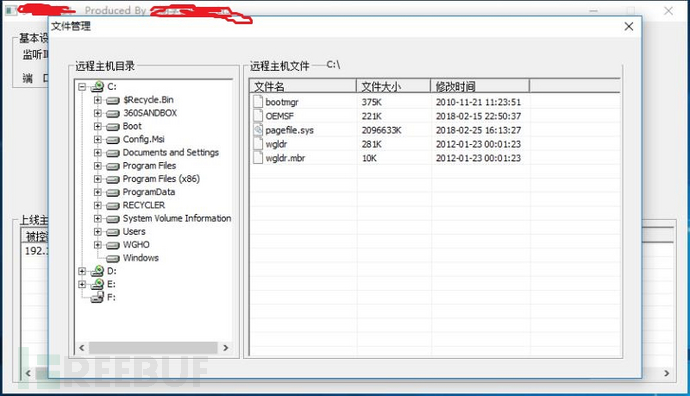Screen dimensions: 690x396
Task: Expand the System Volume Information node
Action: [98, 219]
